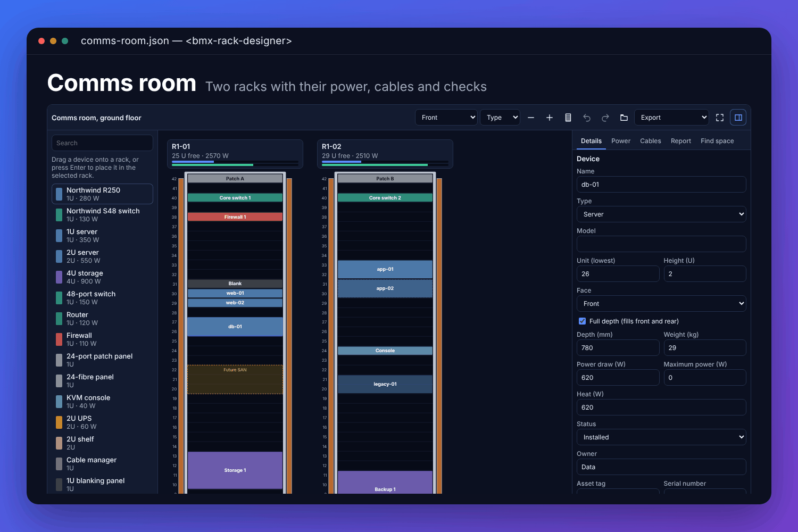Click the Power draw (W) field
The image size is (798, 532).
click(618, 378)
